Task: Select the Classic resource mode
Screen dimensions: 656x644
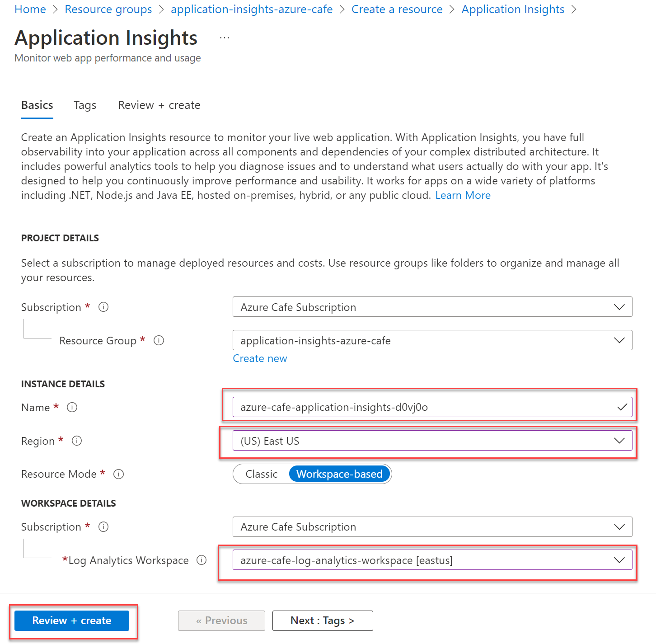Action: 262,474
